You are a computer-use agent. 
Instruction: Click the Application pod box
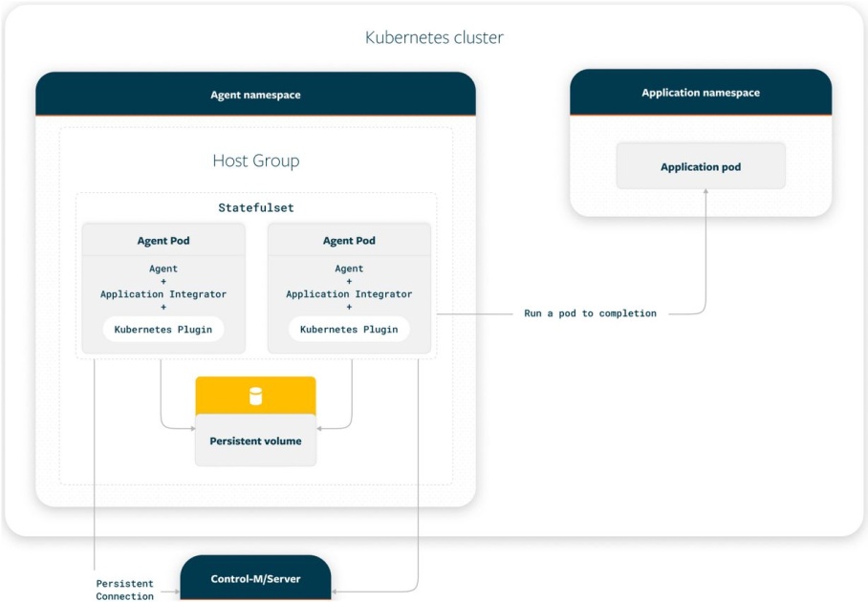pyautogui.click(x=700, y=166)
